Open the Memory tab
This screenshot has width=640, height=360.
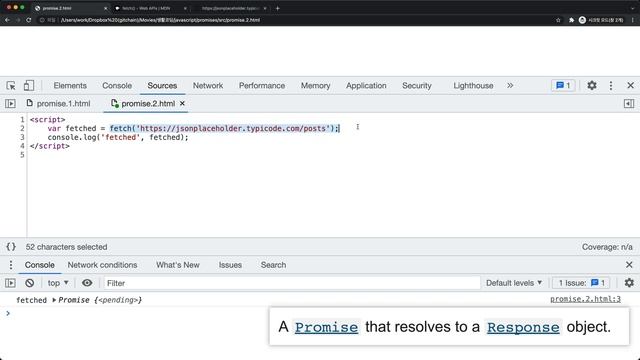(x=316, y=86)
